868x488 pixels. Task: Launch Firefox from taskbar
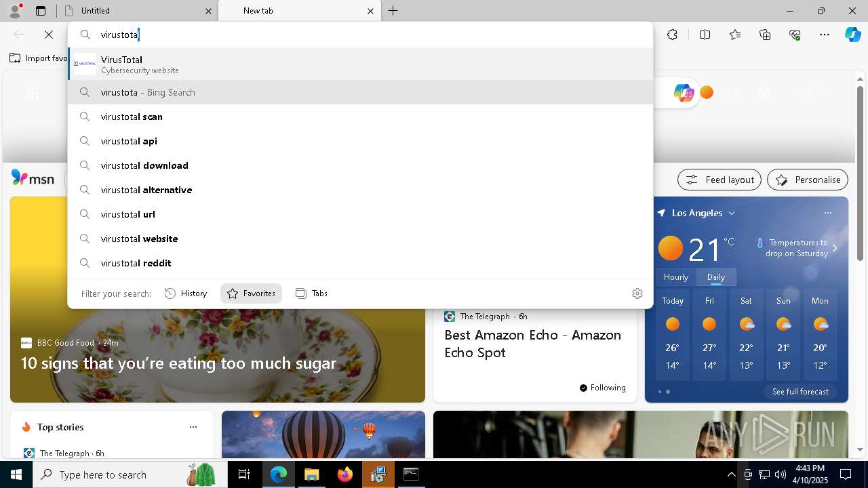[x=344, y=474]
